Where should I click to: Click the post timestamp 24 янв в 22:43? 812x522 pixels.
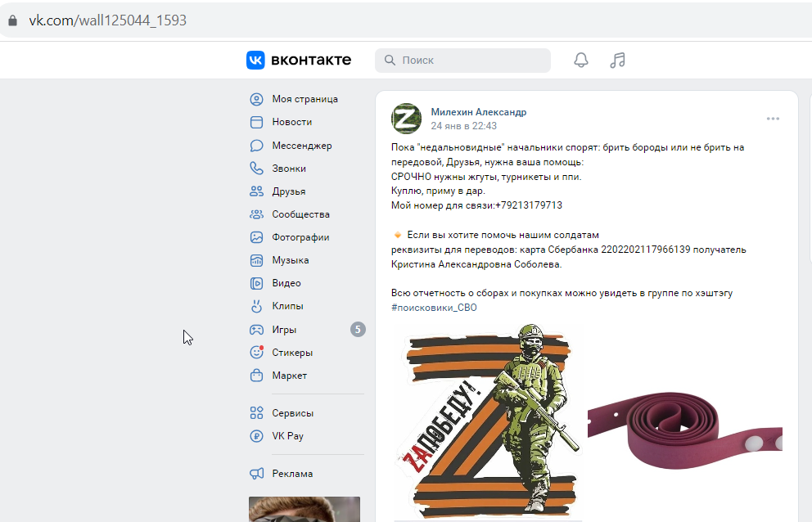click(463, 126)
